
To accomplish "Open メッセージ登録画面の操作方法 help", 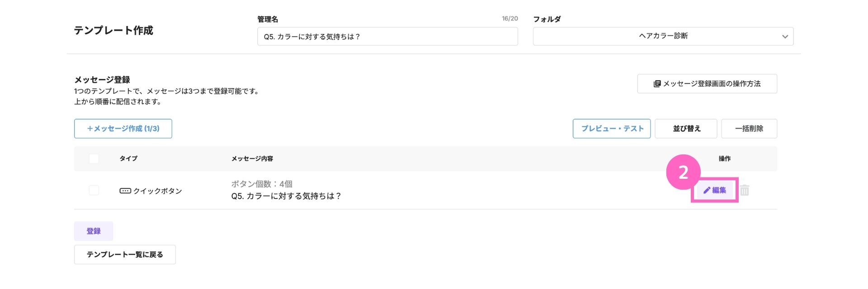I will pos(707,84).
